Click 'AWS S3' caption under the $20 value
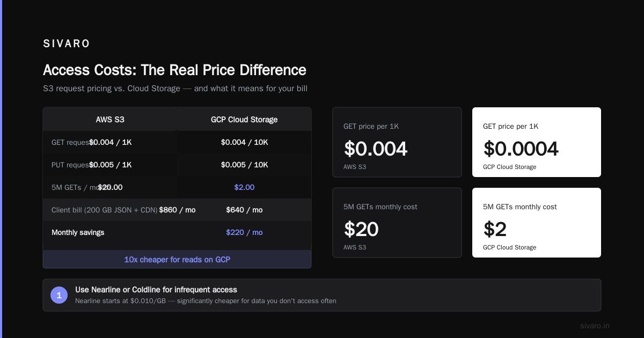This screenshot has height=338, width=644. 355,247
